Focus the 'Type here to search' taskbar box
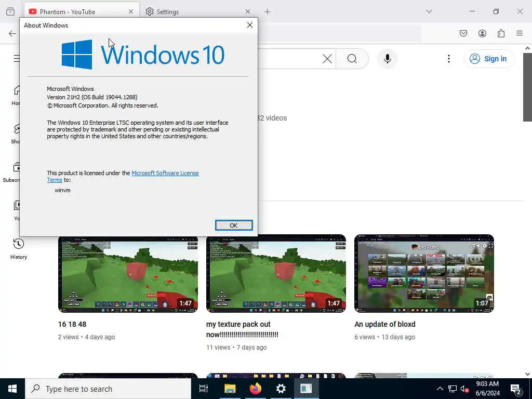 pyautogui.click(x=108, y=389)
